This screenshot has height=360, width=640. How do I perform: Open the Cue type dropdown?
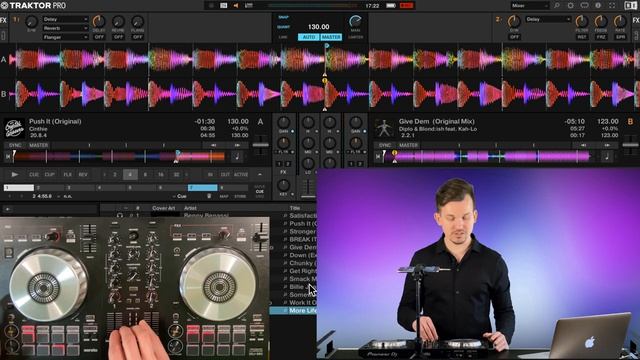coord(180,196)
